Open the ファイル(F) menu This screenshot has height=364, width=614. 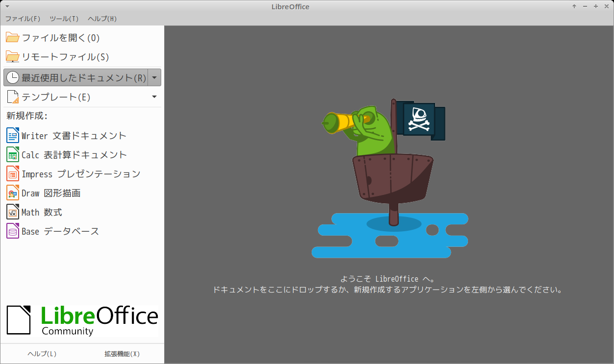pos(23,19)
